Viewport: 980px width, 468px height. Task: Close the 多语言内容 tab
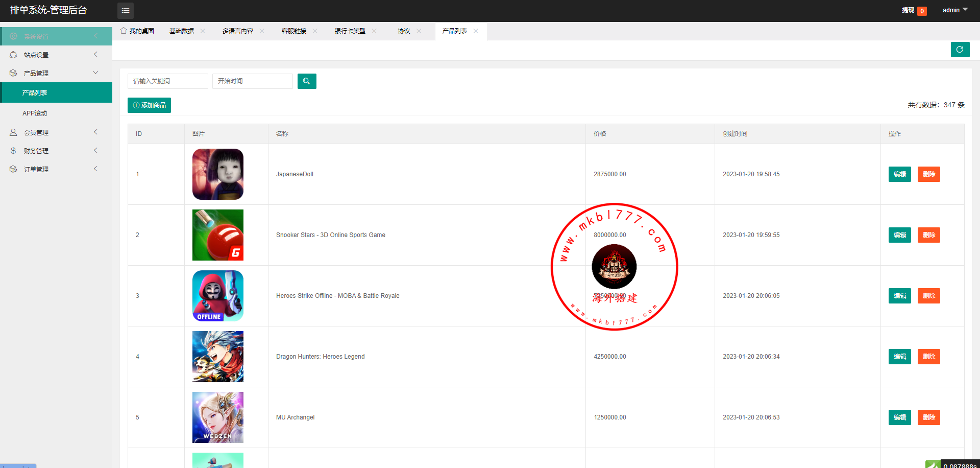coord(262,31)
